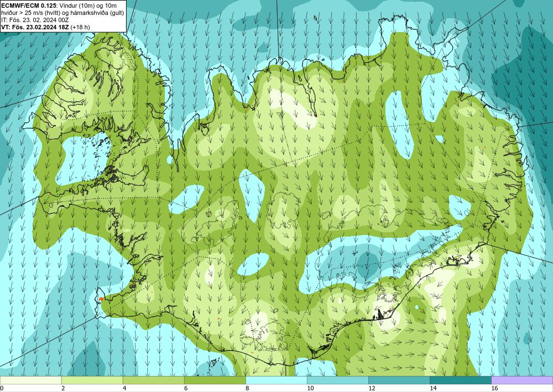The height and width of the screenshot is (392, 553).
Task: Click the '(+18 h)' forecast offset text
Action: pyautogui.click(x=80, y=27)
